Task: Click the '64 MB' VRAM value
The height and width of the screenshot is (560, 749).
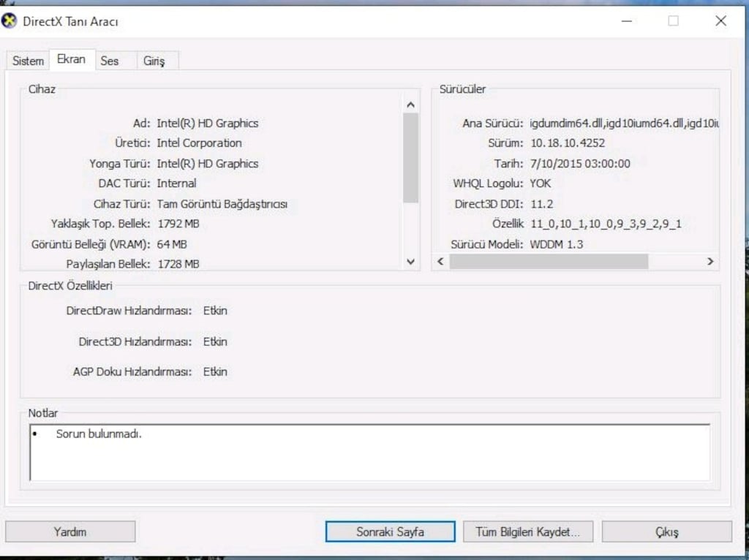Action: [x=171, y=244]
